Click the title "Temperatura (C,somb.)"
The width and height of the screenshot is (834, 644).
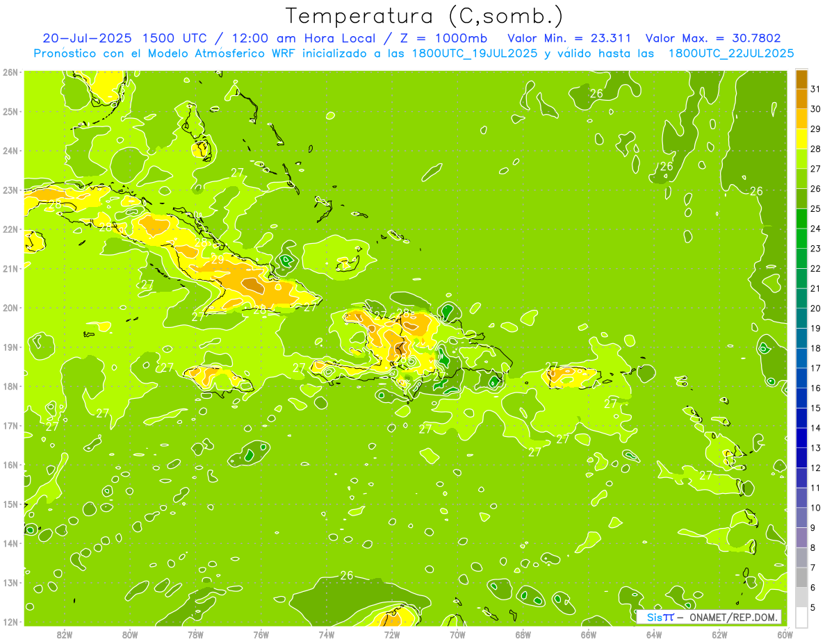[x=425, y=16]
